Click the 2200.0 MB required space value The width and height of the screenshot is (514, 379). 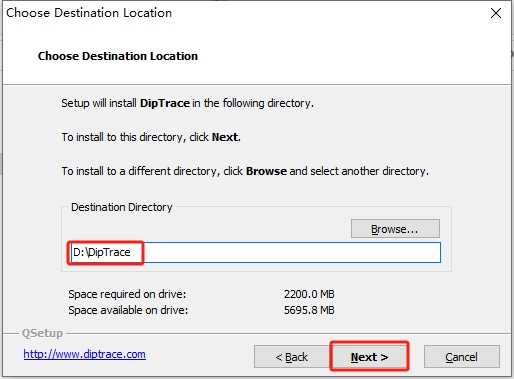click(x=309, y=294)
